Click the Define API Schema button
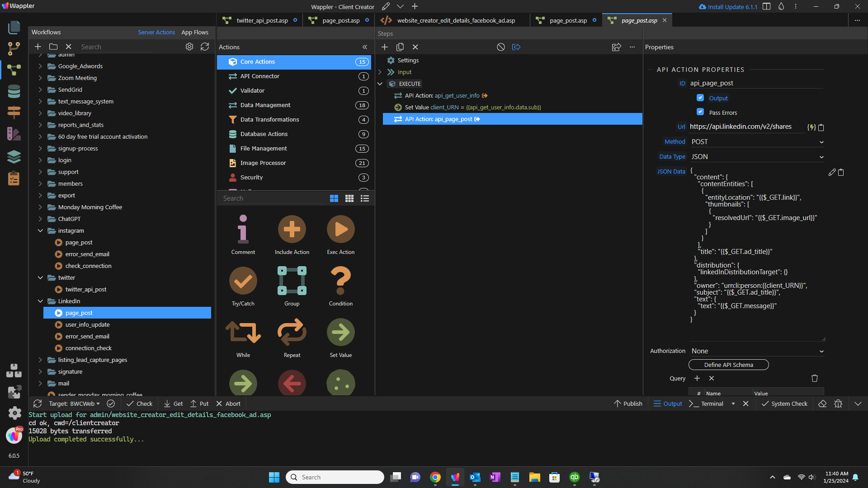This screenshot has height=488, width=868. pyautogui.click(x=729, y=365)
